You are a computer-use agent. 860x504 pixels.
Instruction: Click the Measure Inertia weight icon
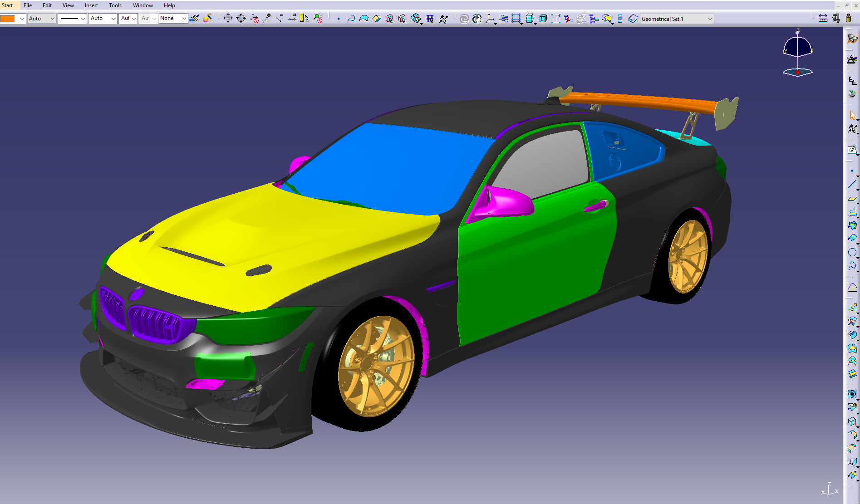point(848,19)
